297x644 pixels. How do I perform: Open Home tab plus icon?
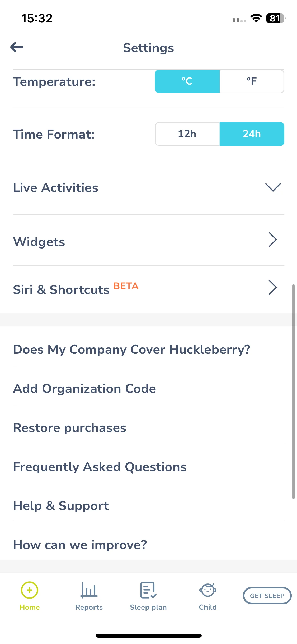30,590
